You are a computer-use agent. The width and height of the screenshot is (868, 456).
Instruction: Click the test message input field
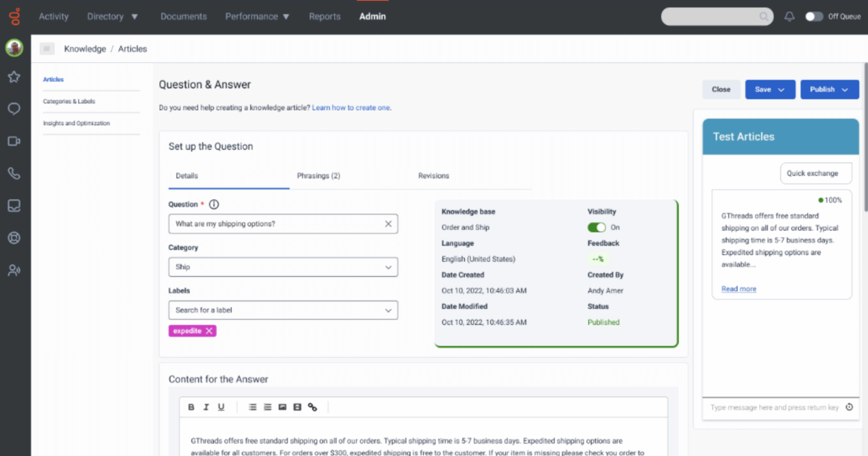pos(774,407)
